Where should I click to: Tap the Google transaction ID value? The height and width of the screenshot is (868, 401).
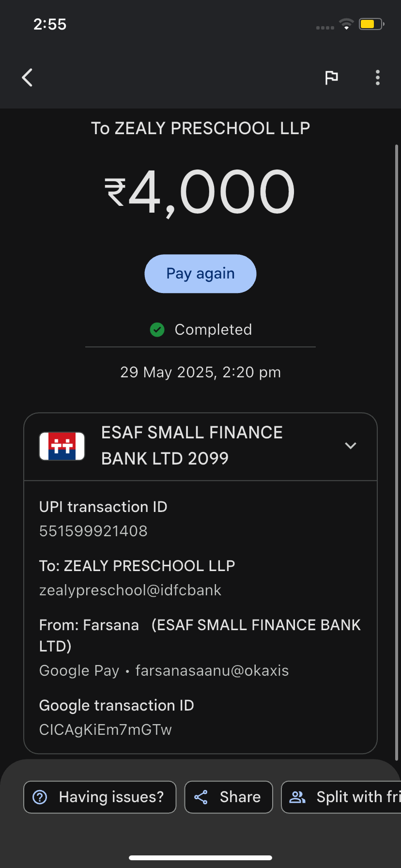[106, 729]
